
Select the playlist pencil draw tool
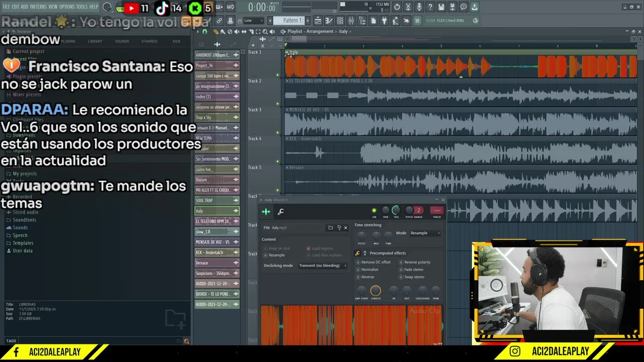tap(216, 32)
